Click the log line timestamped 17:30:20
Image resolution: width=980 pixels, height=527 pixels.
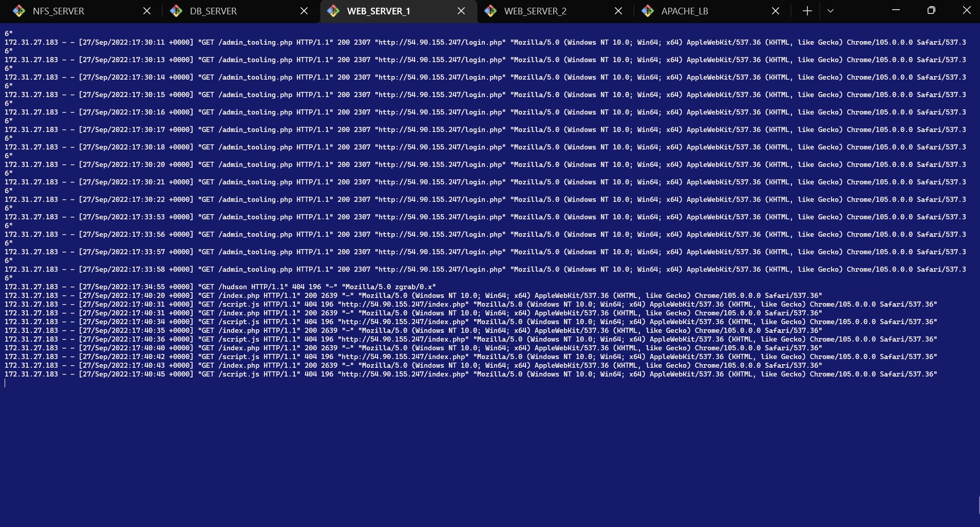485,169
